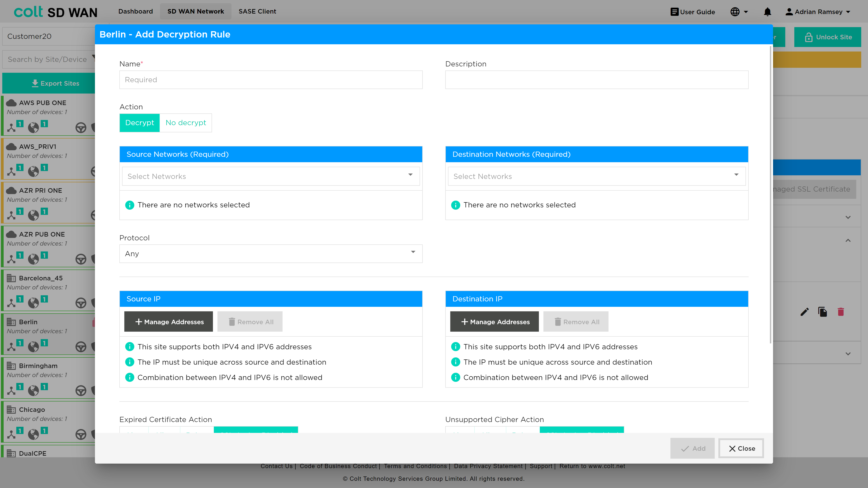Click the AZR PUB ONE cloud icon
Viewport: 868px width, 488px height.
pos(12,234)
